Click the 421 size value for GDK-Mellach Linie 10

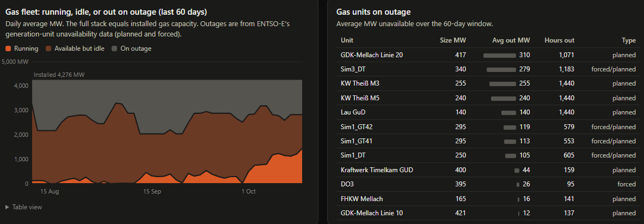coord(461,213)
